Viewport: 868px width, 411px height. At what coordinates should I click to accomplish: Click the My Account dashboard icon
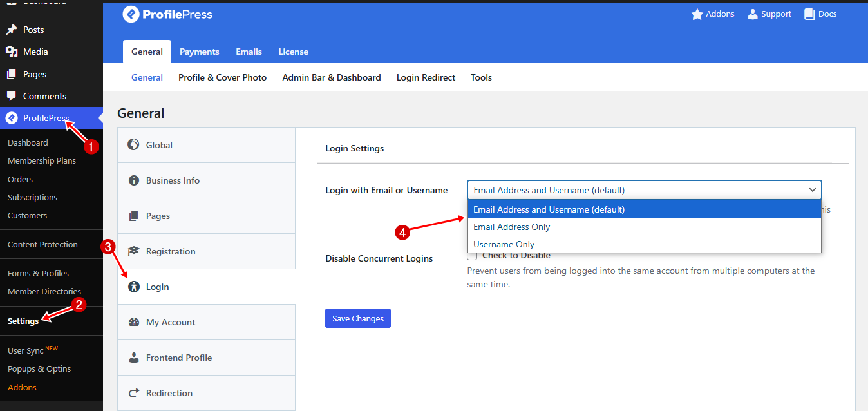134,322
